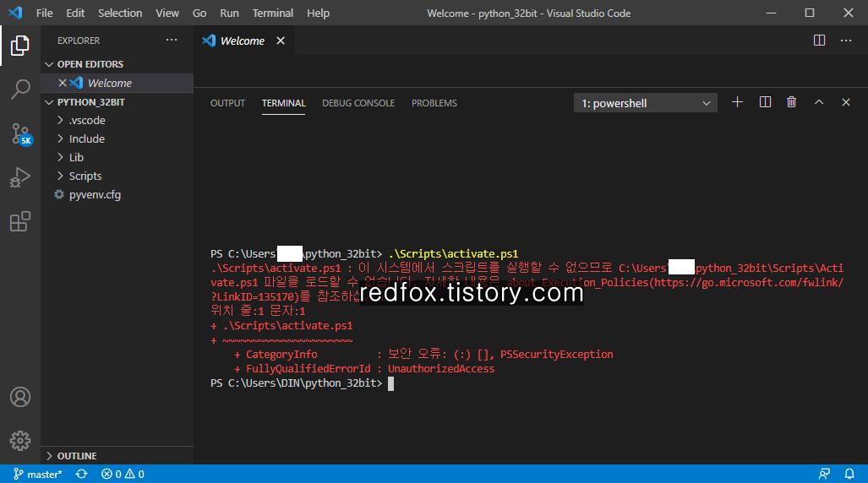This screenshot has height=483, width=868.
Task: Create a new terminal with plus icon
Action: pos(737,102)
